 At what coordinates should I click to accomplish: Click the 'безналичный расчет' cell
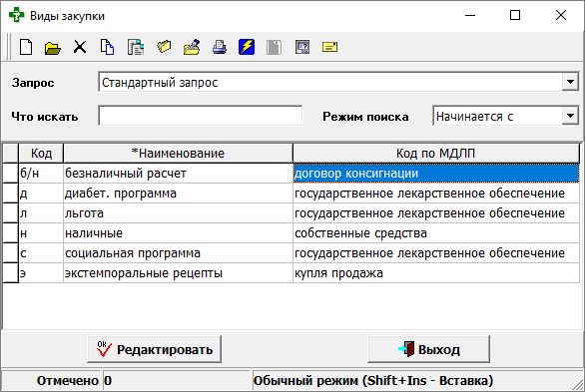(178, 174)
